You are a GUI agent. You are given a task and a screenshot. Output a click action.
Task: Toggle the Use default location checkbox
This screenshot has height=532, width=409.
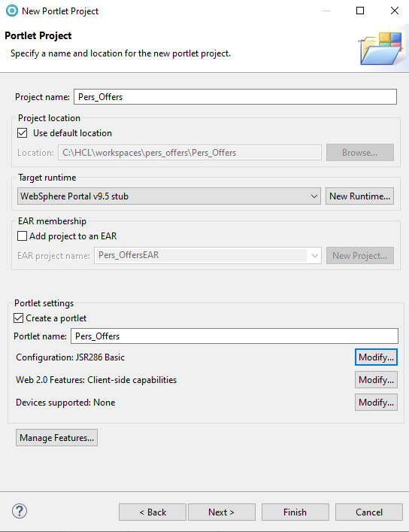(x=23, y=133)
